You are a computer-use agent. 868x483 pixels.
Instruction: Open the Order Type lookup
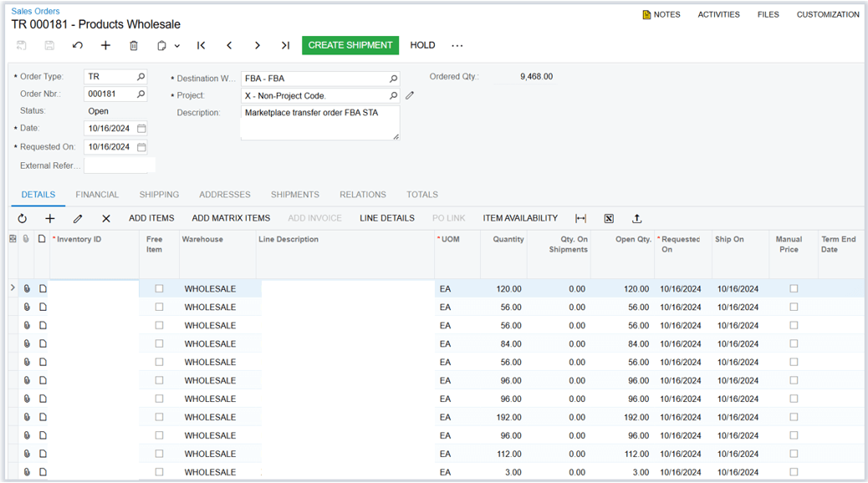[x=141, y=76]
